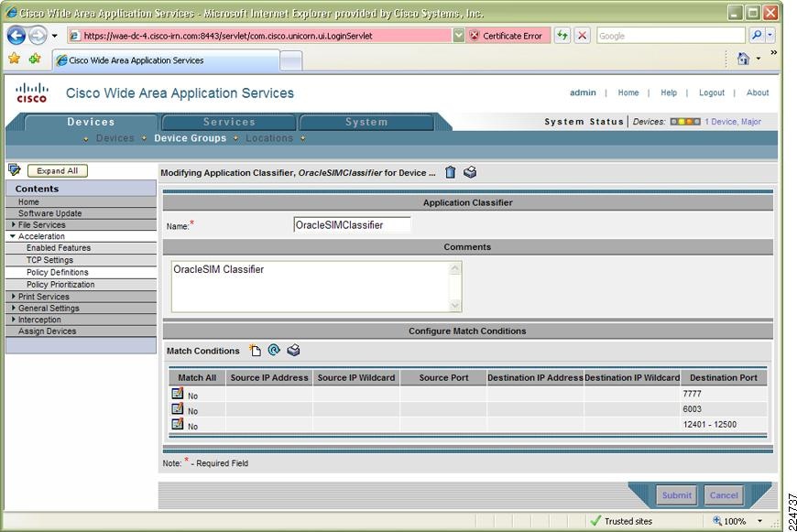Open the Home button dropdown arrow

759,59
